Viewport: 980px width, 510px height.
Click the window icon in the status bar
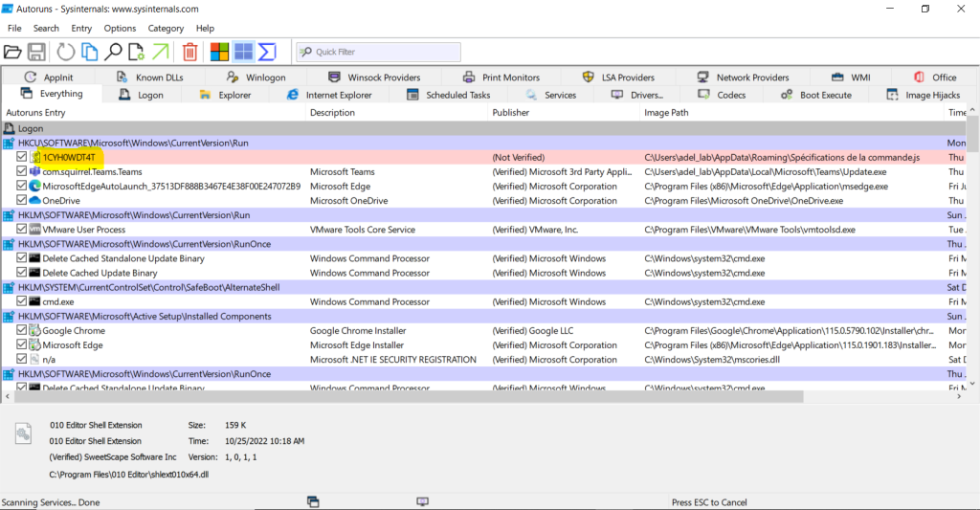click(313, 501)
